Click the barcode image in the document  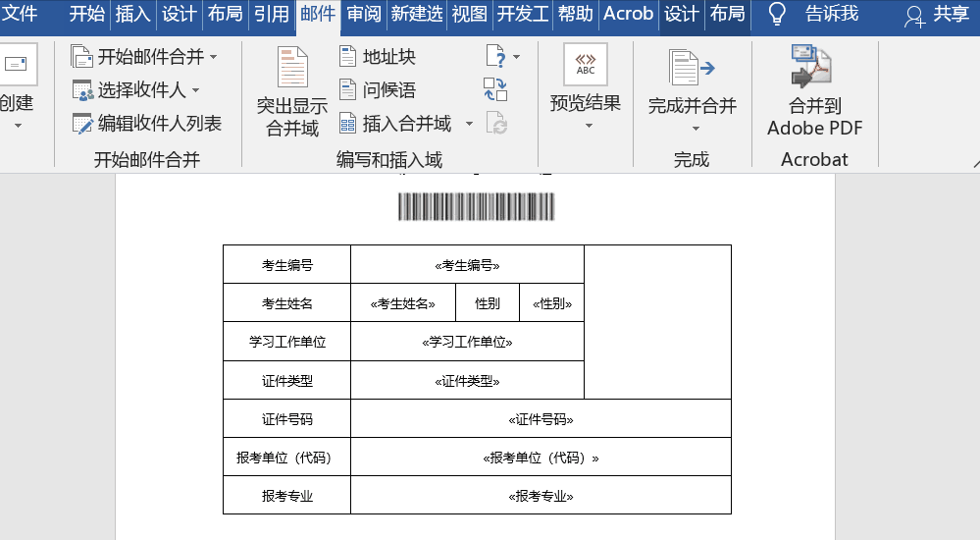tap(476, 206)
